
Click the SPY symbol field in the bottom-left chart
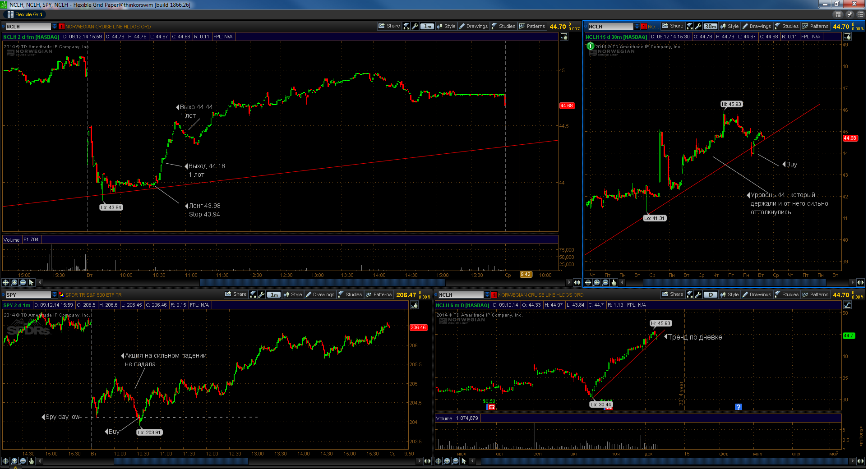point(28,295)
